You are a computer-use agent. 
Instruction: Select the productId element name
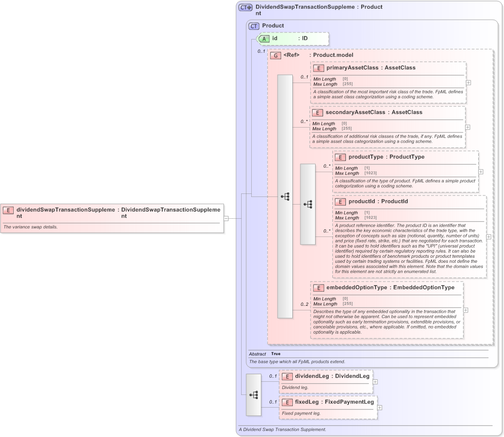pos(362,202)
